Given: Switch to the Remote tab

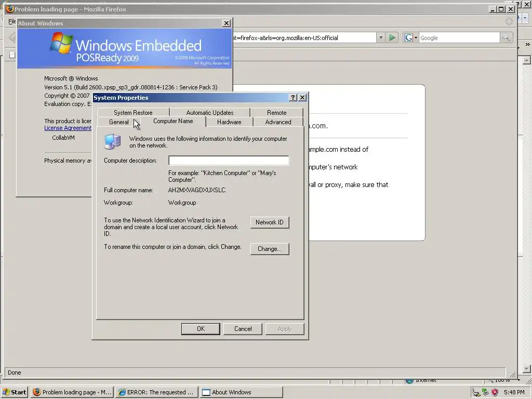Looking at the screenshot, I should [276, 112].
